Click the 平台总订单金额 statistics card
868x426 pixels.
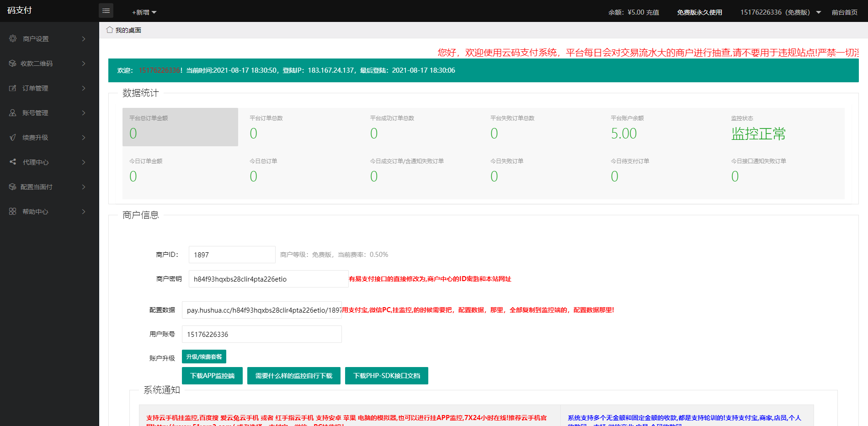180,127
